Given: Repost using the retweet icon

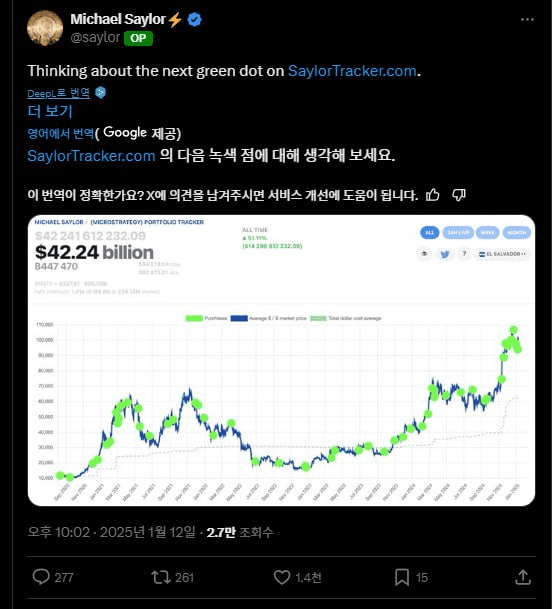Looking at the screenshot, I should pos(161,577).
